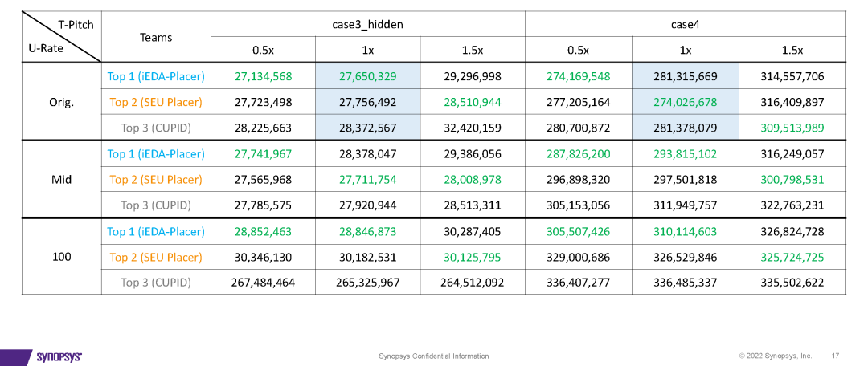Select the 100 row group label
Image resolution: width=868 pixels, height=366 pixels.
tap(61, 257)
